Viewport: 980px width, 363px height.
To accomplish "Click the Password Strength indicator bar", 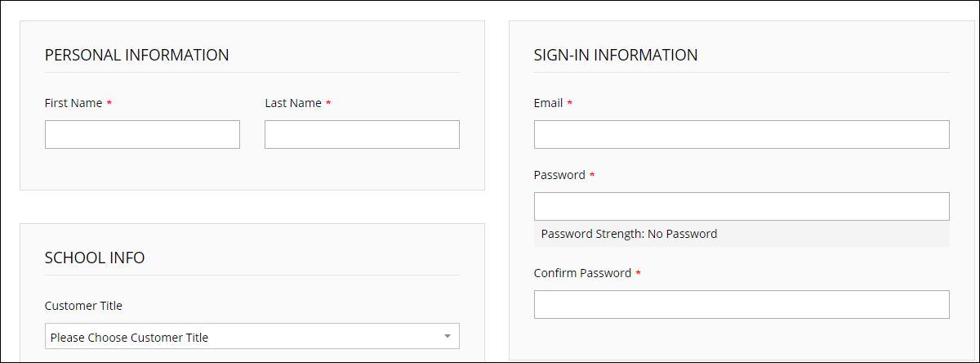I will [742, 234].
